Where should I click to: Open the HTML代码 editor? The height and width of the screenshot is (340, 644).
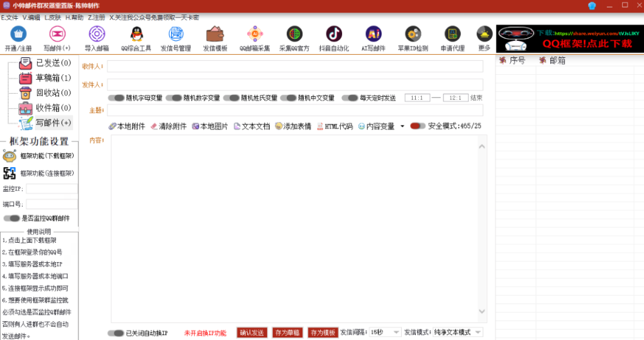click(335, 126)
